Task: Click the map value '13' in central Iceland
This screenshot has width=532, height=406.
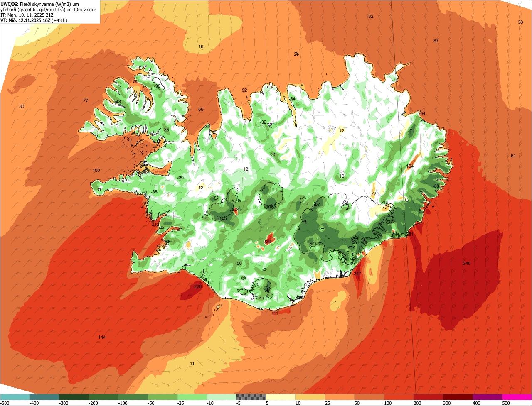Action: coord(246,169)
